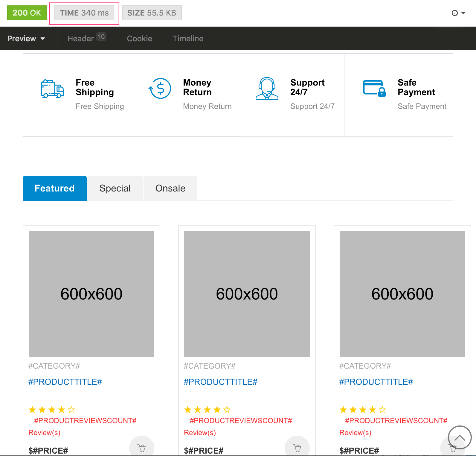Click the third product's 600x600 thumbnail
Screen dimensions: 476x456
(x=402, y=294)
